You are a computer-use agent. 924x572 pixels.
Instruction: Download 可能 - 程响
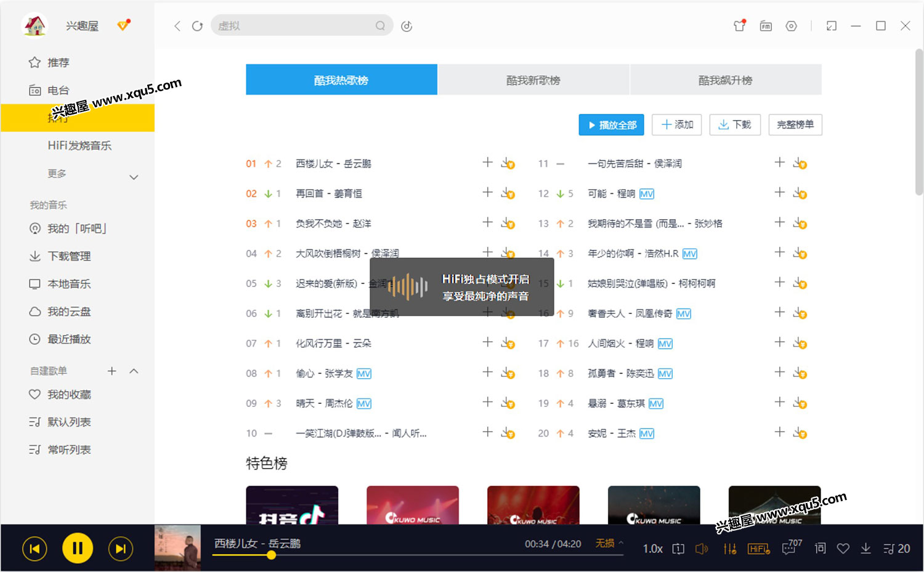[800, 193]
